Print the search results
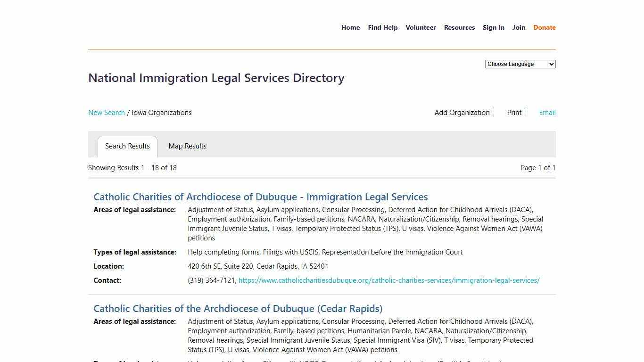This screenshot has height=362, width=644. pyautogui.click(x=514, y=113)
